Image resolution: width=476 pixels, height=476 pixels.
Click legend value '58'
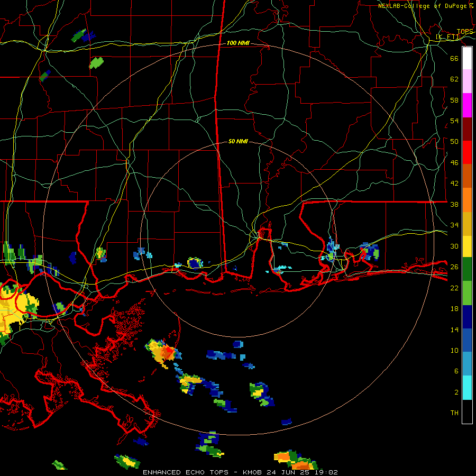[454, 100]
